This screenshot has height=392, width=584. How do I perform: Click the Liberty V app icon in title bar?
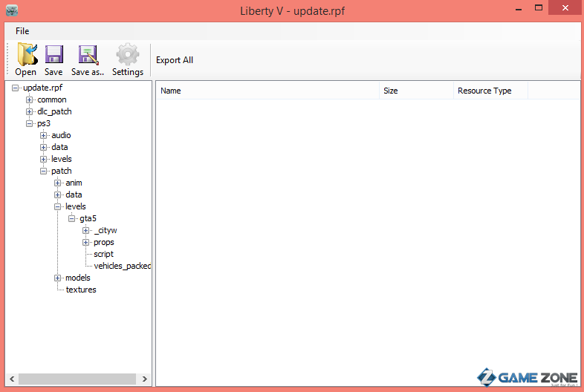click(x=12, y=10)
